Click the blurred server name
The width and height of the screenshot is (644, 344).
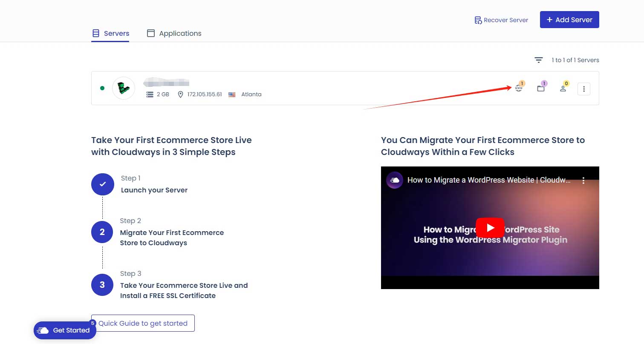(166, 83)
